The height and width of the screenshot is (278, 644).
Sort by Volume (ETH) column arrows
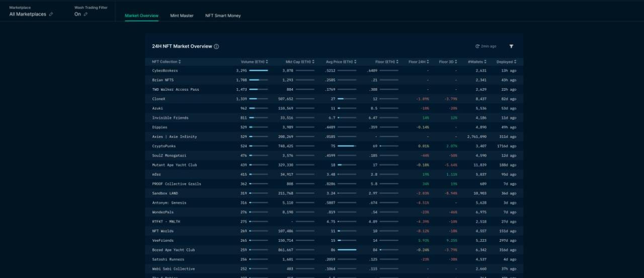(x=267, y=62)
